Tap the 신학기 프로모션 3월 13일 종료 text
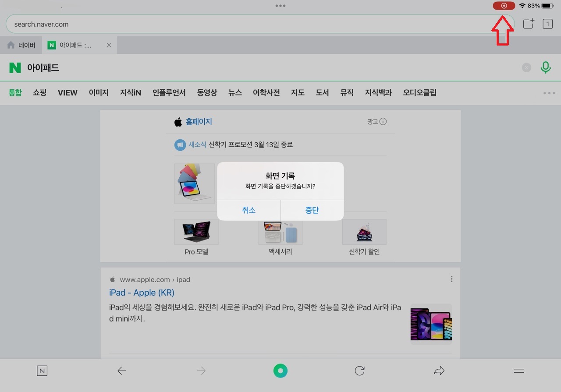This screenshot has height=392, width=561. click(x=251, y=145)
